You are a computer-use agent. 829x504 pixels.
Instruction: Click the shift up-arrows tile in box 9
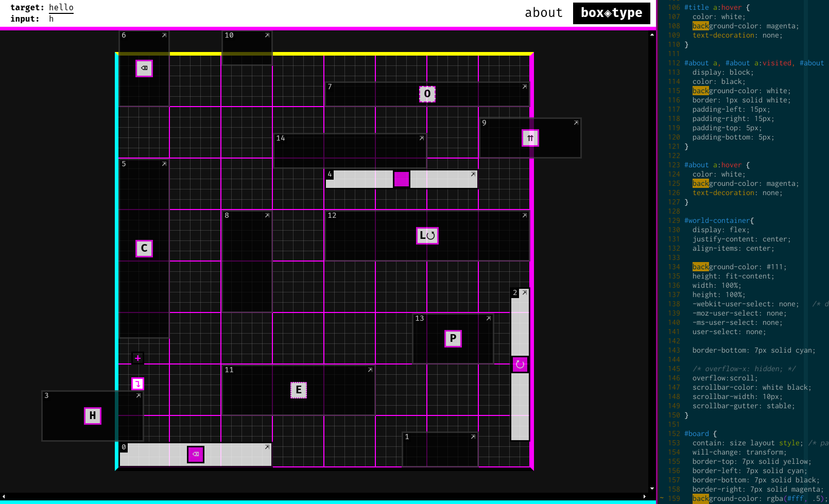pos(530,138)
